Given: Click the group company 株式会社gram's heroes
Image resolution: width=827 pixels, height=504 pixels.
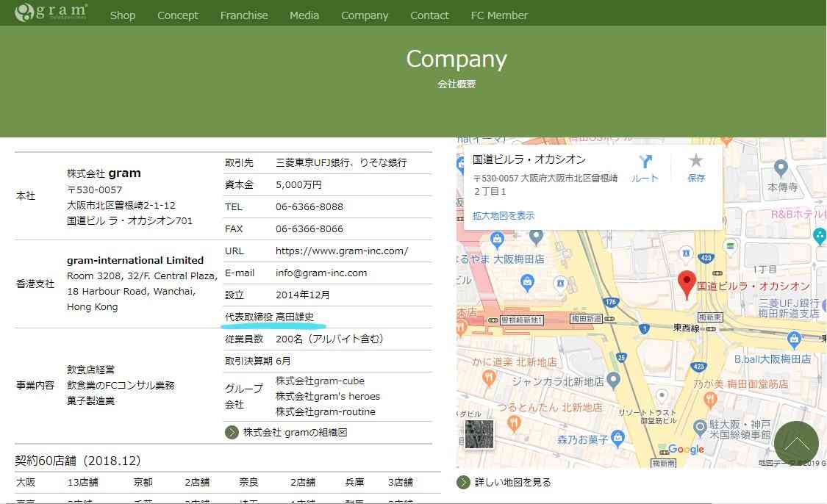Looking at the screenshot, I should [x=328, y=397].
